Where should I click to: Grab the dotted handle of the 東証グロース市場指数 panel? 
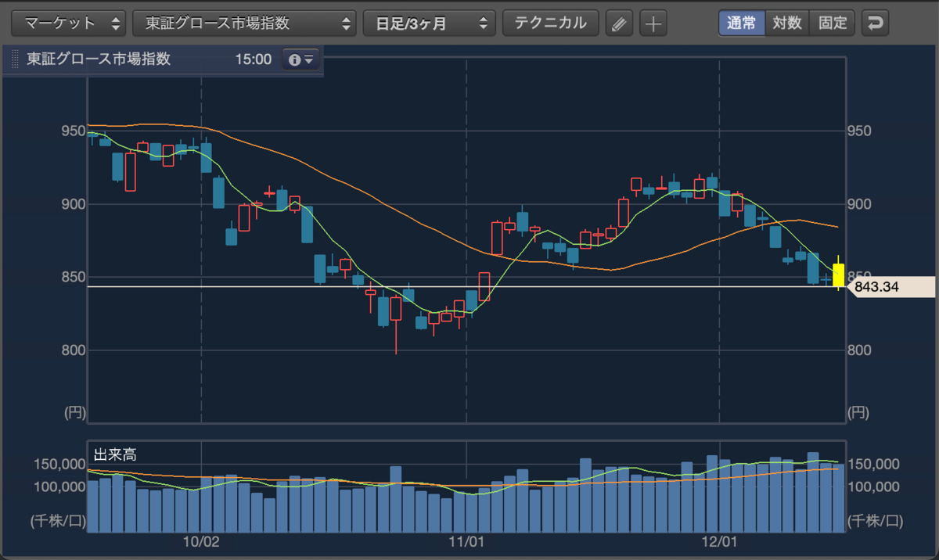pyautogui.click(x=15, y=59)
